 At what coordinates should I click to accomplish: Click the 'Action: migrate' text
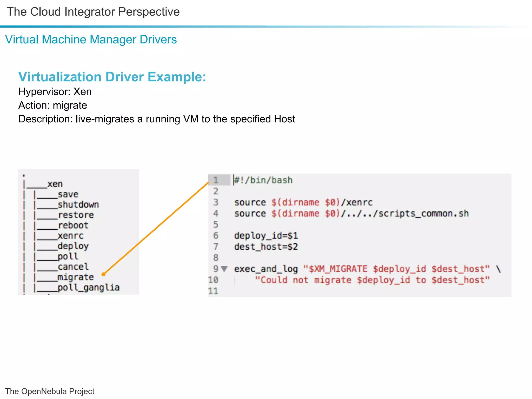point(53,105)
